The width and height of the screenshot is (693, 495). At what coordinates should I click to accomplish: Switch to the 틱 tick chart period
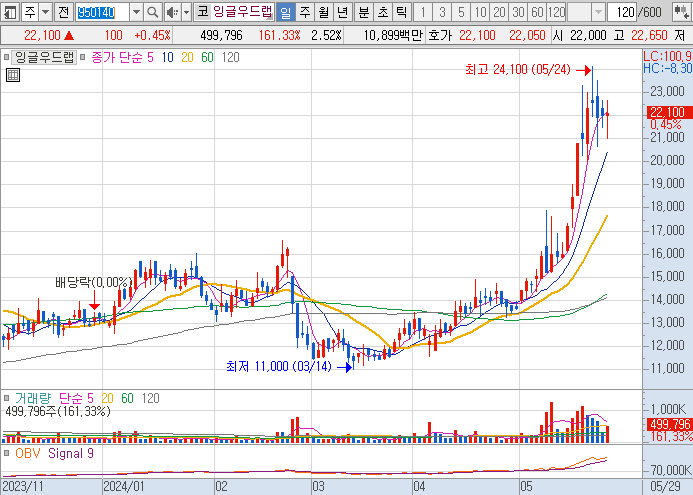(401, 12)
